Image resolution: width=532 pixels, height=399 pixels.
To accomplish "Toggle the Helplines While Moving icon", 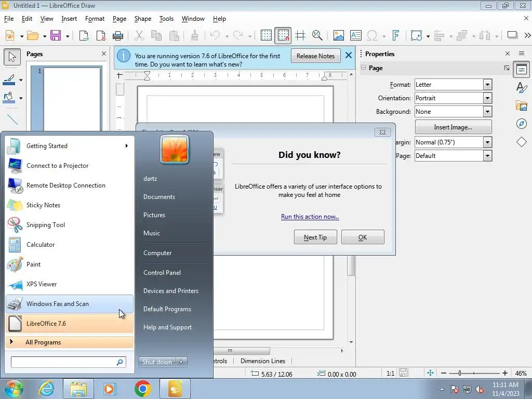I will [x=300, y=35].
